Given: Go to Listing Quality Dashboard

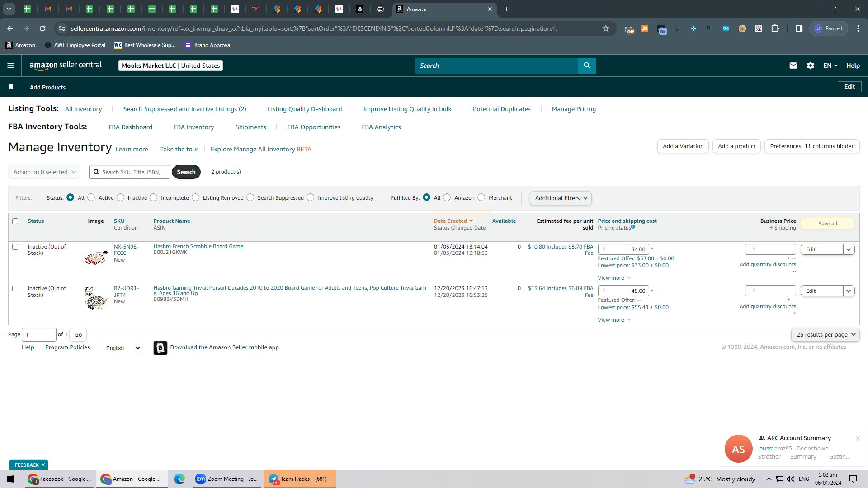Looking at the screenshot, I should click(x=305, y=109).
